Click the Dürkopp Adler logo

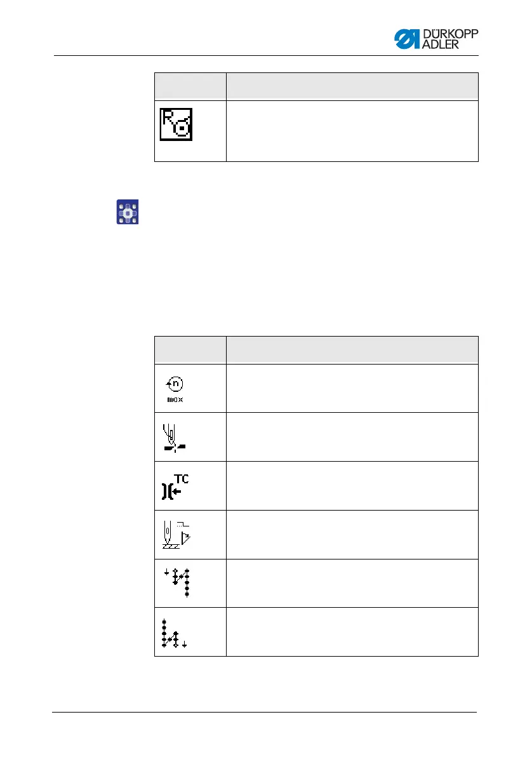coord(436,39)
